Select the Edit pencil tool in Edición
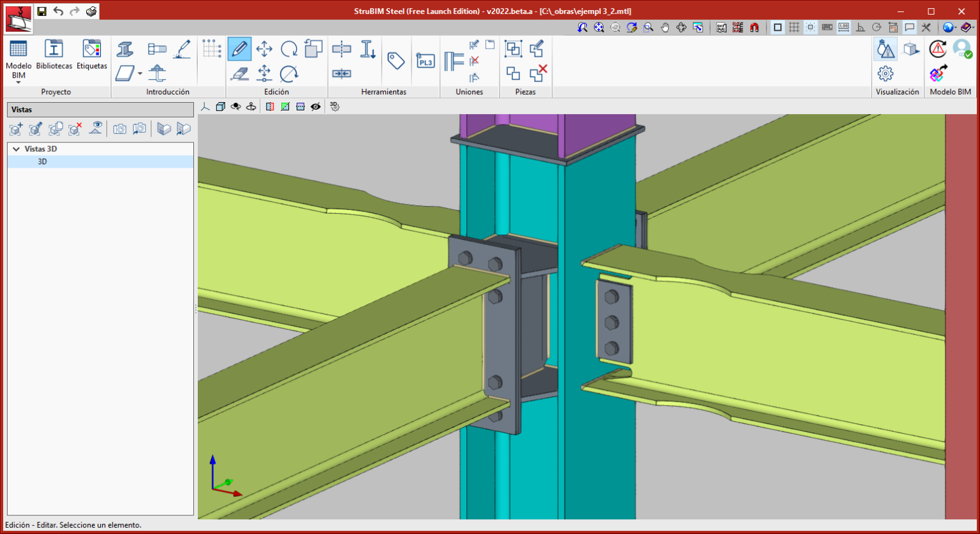This screenshot has width=980, height=534. [239, 48]
